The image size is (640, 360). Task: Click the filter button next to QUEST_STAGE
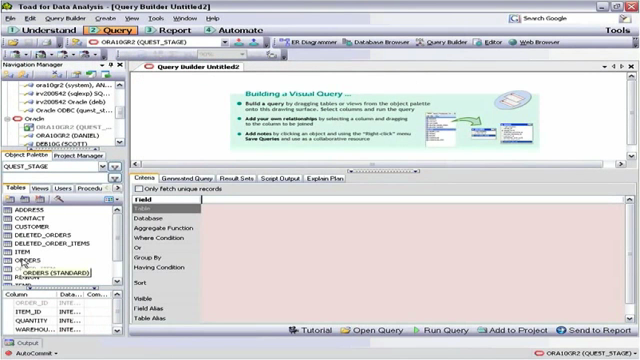coord(115,167)
